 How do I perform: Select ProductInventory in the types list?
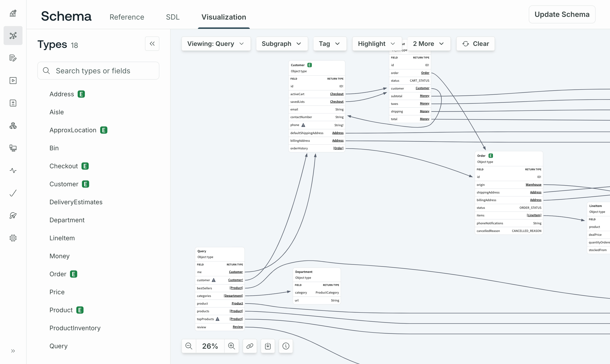(75, 328)
